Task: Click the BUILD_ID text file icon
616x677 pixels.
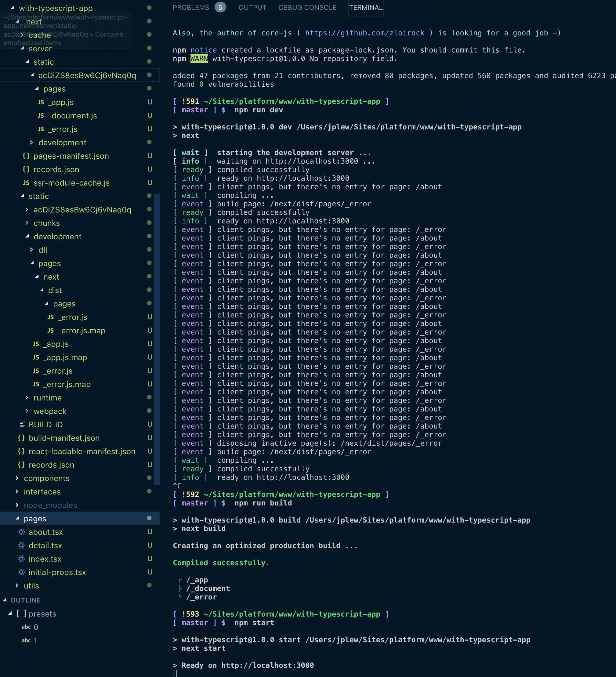Action: tap(22, 425)
